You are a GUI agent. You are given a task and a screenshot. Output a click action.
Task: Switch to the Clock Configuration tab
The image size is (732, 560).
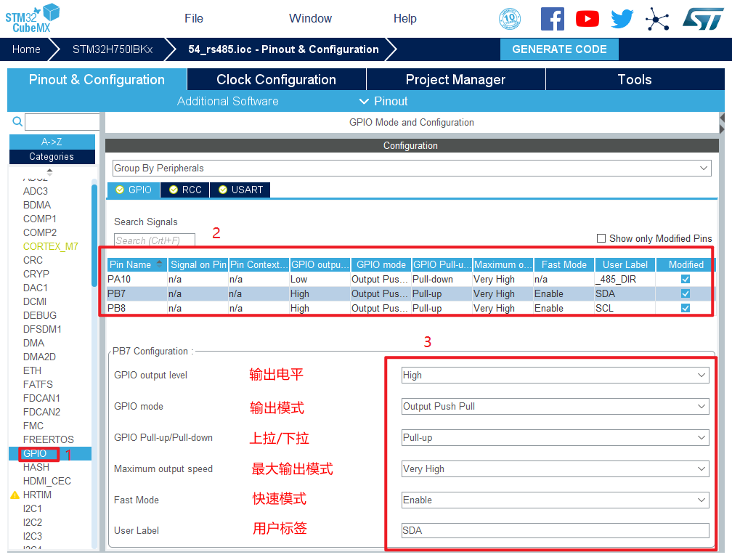click(x=276, y=80)
